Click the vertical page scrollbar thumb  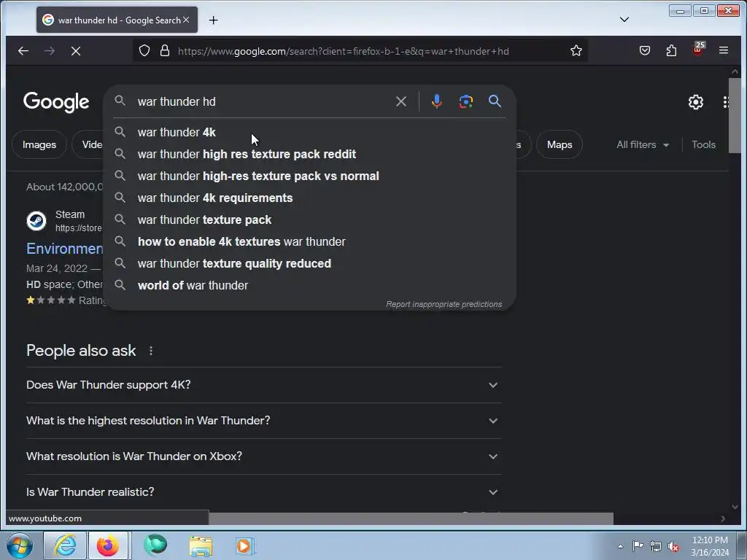pyautogui.click(x=735, y=115)
